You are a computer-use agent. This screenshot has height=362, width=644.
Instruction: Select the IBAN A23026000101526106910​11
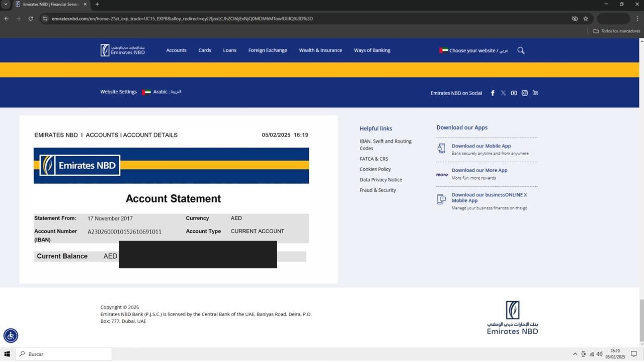pyautogui.click(x=124, y=232)
